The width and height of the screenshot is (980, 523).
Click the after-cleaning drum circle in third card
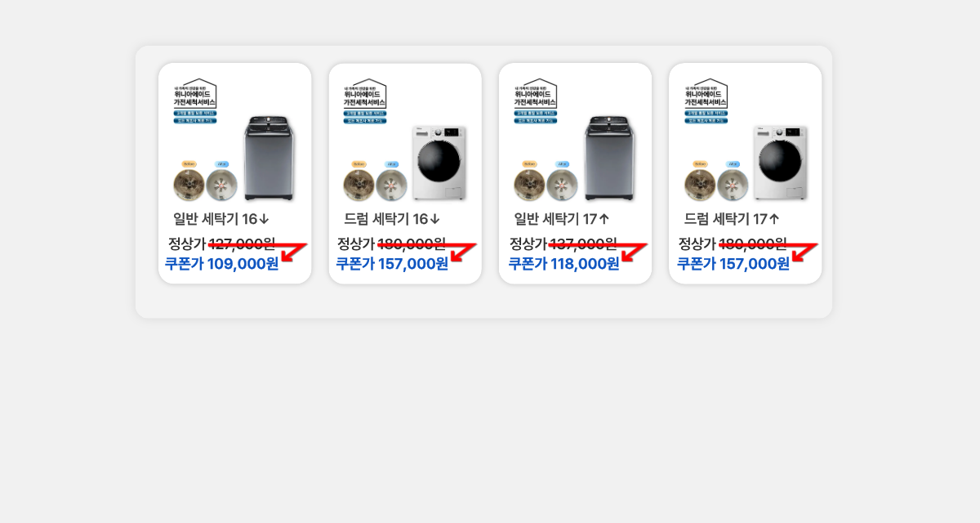[x=562, y=186]
